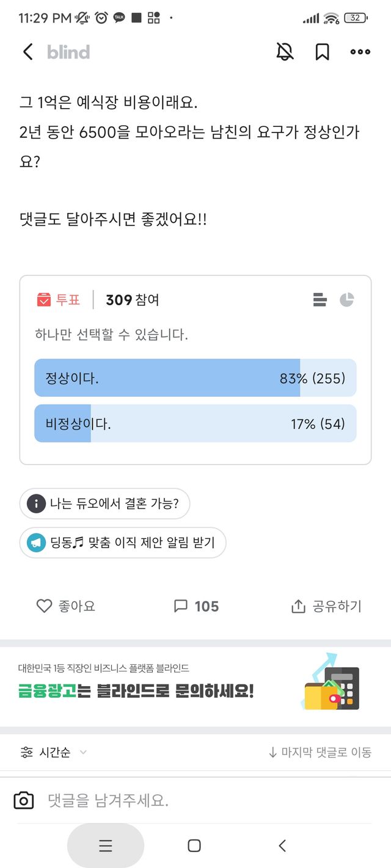Image resolution: width=391 pixels, height=868 pixels.
Task: Open 나는 듀오에서 결혼 가능? link
Action: pyautogui.click(x=104, y=504)
